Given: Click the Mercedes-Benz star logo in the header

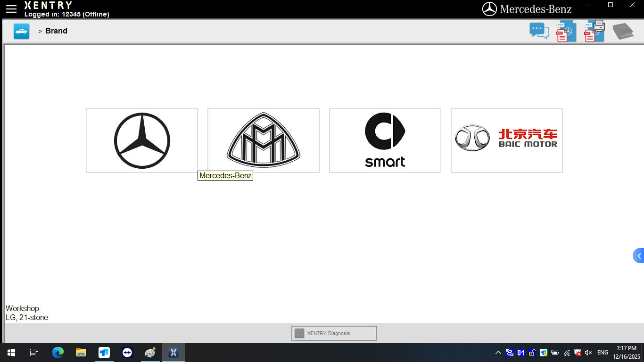Looking at the screenshot, I should click(490, 8).
